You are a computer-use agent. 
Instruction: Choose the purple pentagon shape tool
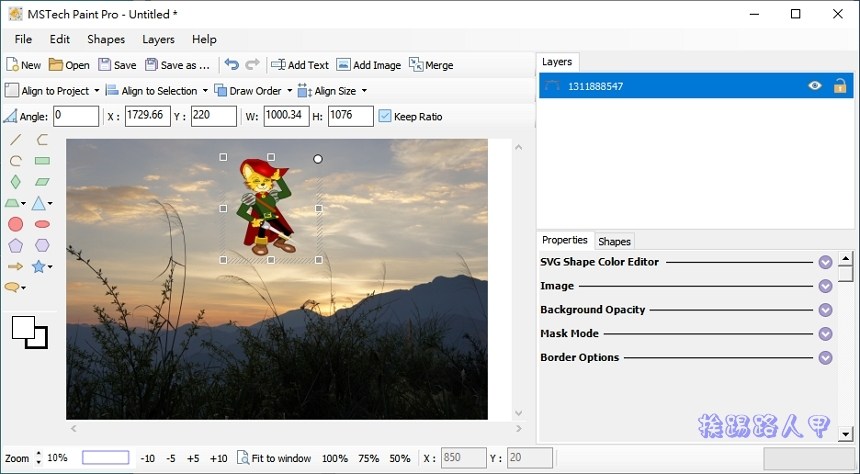click(16, 245)
